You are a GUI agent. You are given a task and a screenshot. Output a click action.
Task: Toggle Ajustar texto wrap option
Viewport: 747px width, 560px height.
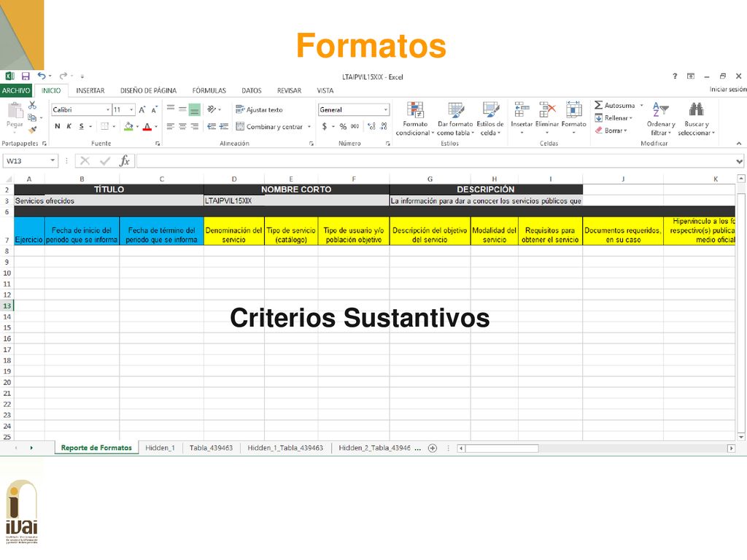(259, 110)
